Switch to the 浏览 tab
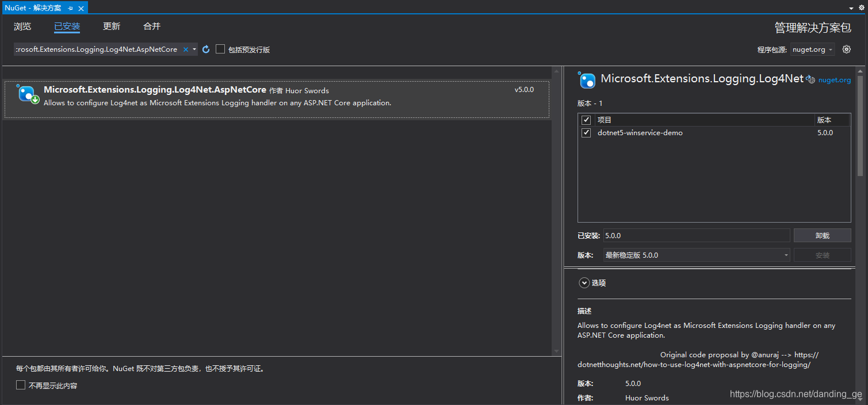Screen dimensions: 868x405 pos(22,26)
